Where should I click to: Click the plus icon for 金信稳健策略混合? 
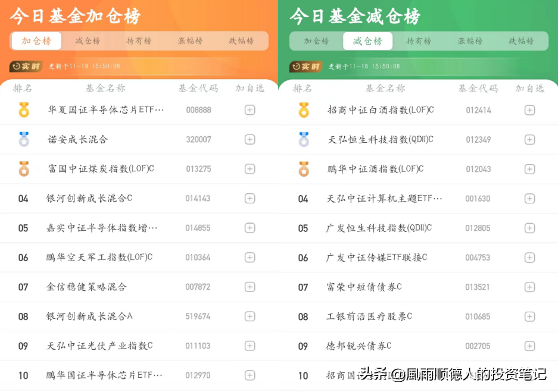[x=250, y=287]
